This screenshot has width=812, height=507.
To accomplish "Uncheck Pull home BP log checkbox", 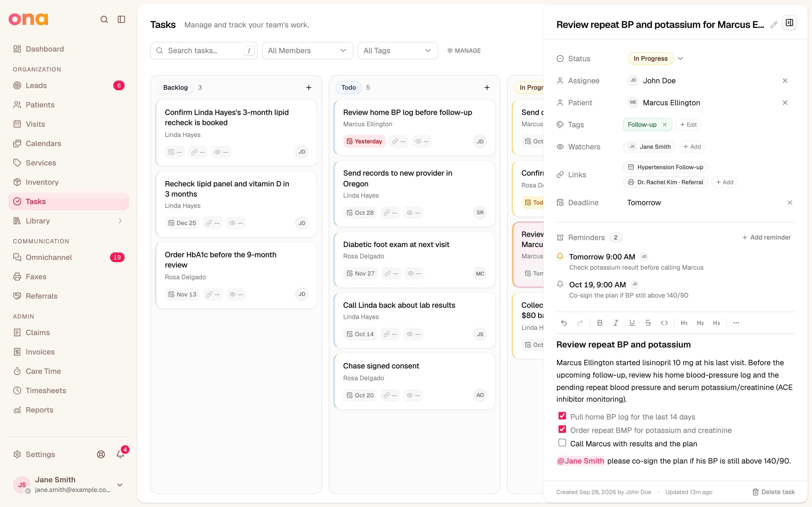I will (562, 416).
